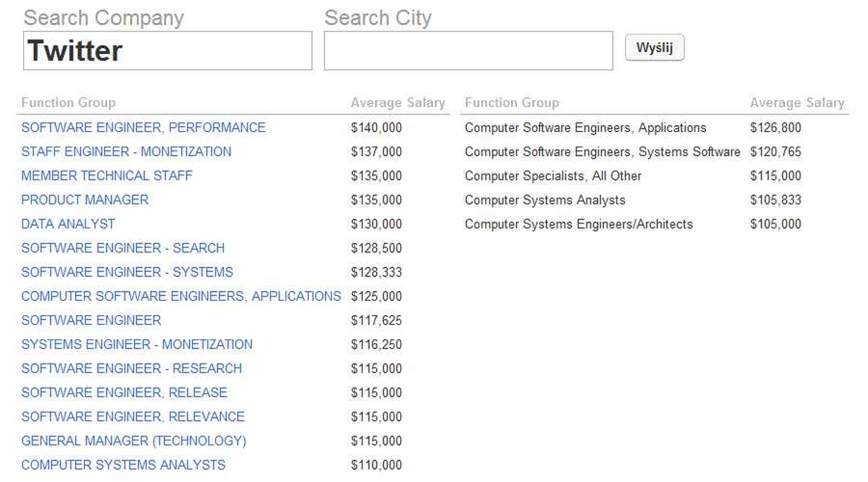
Task: Open SOFTWARE ENGINEER - SEARCH link
Action: (x=122, y=248)
